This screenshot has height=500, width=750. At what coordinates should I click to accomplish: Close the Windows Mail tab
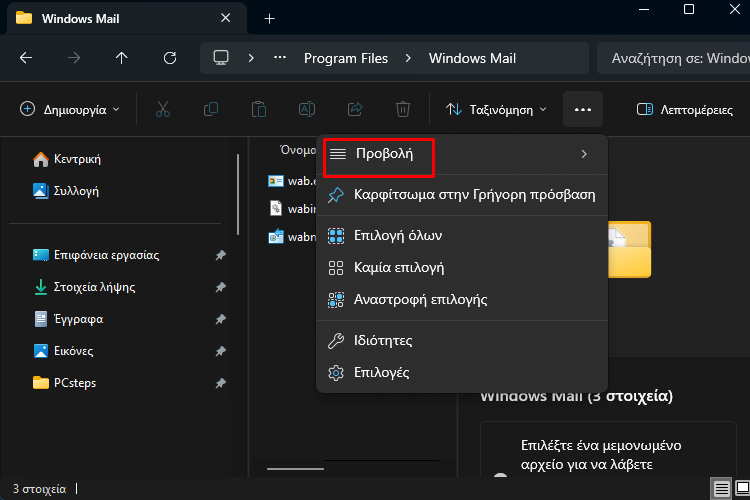point(225,18)
